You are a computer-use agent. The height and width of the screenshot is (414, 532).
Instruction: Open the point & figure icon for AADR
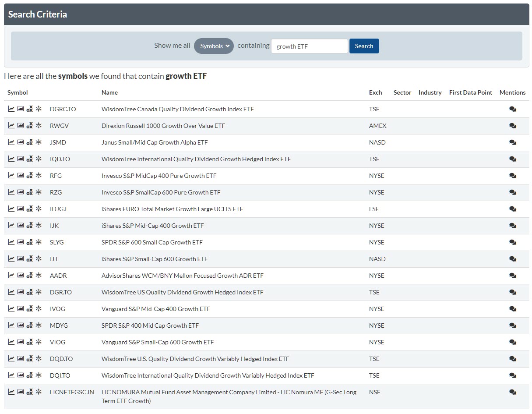click(x=30, y=275)
